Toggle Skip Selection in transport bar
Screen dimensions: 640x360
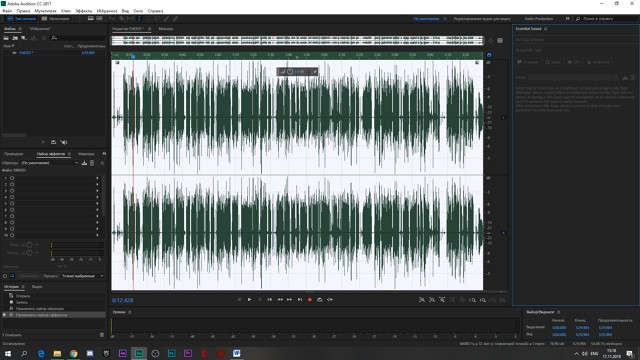pos(330,300)
